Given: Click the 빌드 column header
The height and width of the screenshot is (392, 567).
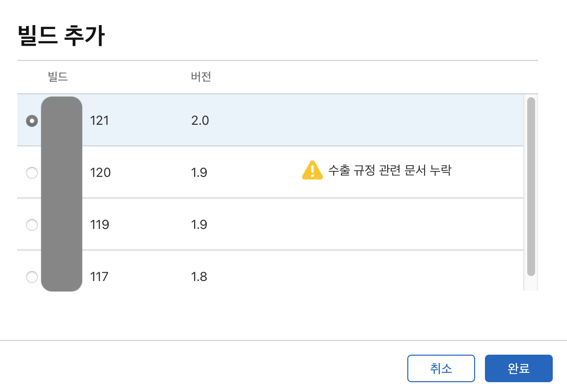Looking at the screenshot, I should point(57,77).
